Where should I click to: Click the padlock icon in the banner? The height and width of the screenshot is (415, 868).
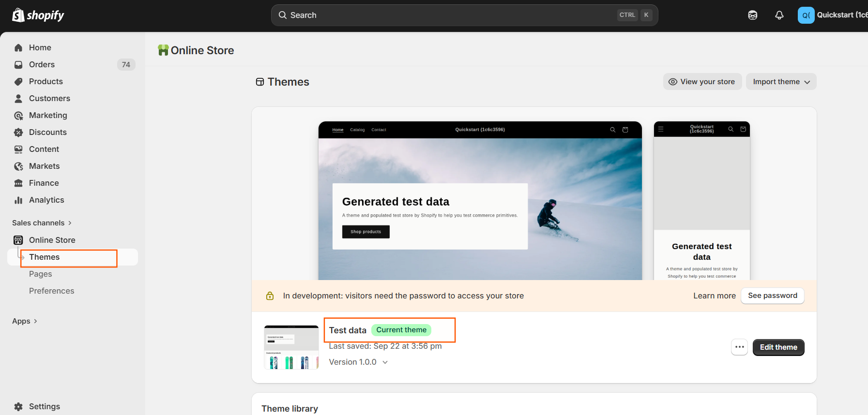pos(270,296)
